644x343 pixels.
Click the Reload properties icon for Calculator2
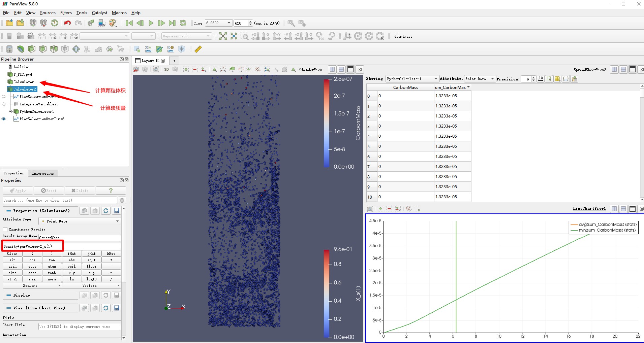coord(106,211)
